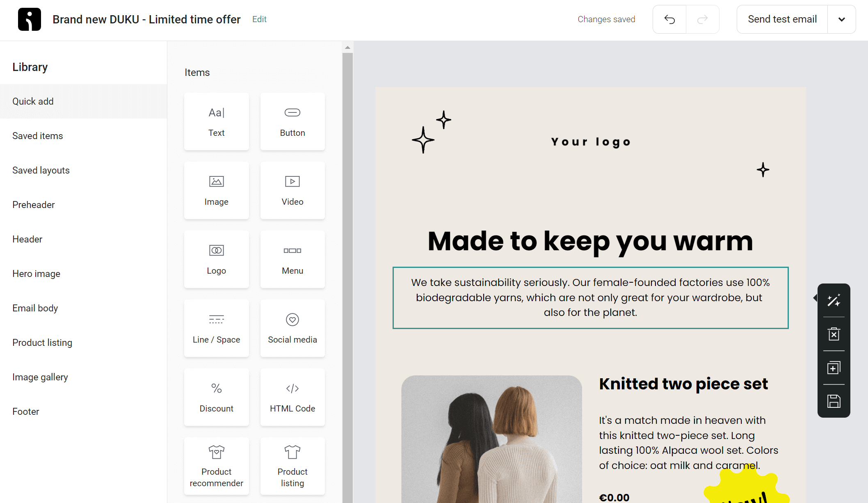Click the undo arrow button

(x=669, y=19)
